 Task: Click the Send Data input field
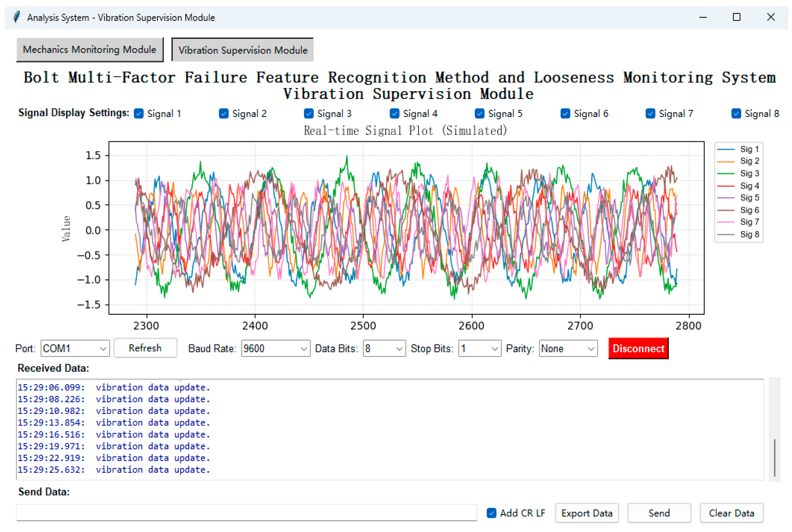(246, 512)
